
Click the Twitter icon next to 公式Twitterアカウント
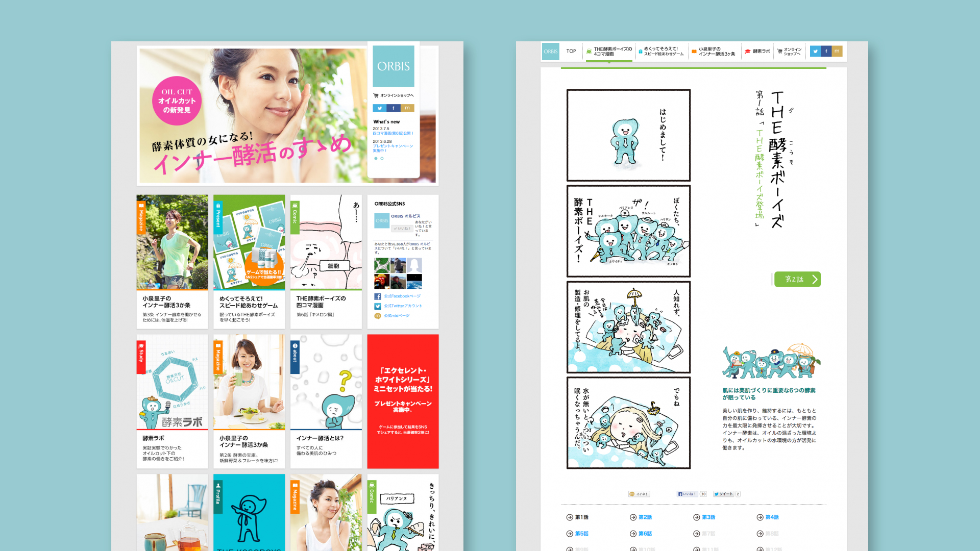(x=378, y=306)
